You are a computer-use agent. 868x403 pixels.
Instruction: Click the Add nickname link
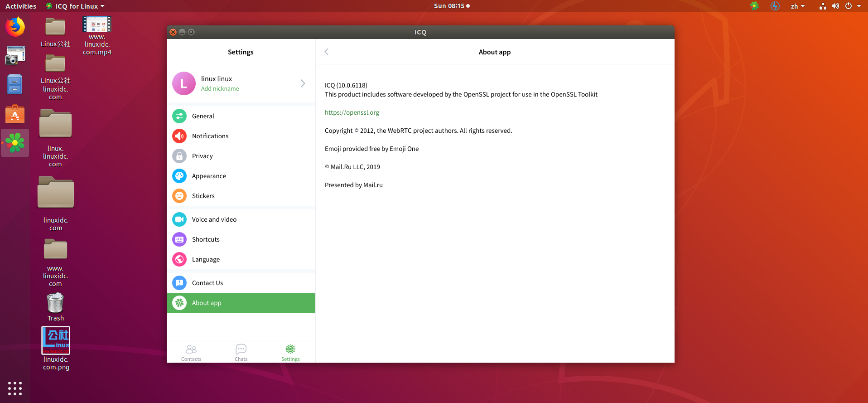pos(220,88)
